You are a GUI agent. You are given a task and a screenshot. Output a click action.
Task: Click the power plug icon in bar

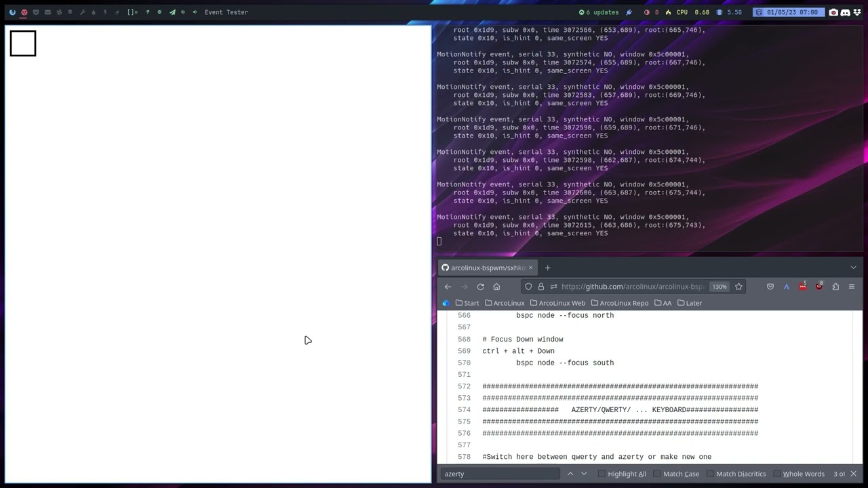tap(629, 12)
